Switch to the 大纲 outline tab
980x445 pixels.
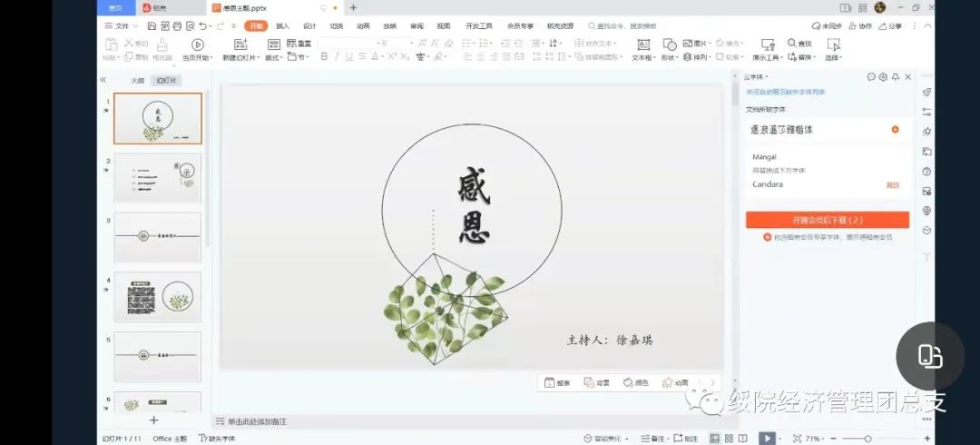[137, 80]
